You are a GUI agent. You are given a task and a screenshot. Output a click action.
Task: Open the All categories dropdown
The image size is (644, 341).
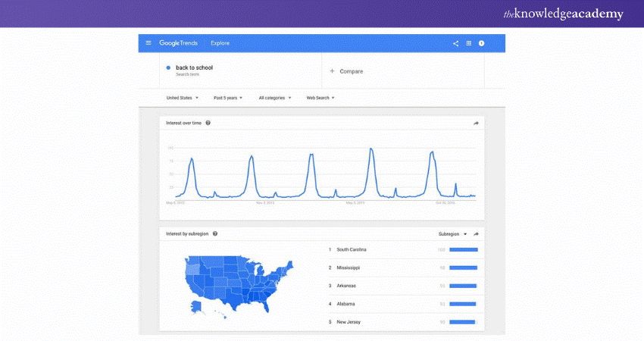(x=275, y=98)
